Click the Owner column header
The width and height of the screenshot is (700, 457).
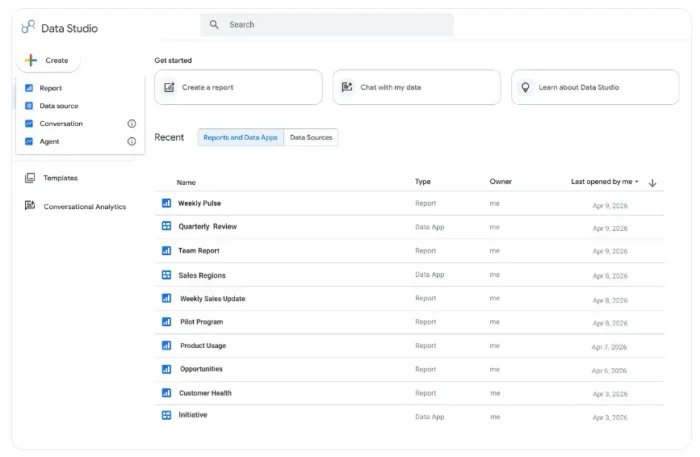click(500, 182)
